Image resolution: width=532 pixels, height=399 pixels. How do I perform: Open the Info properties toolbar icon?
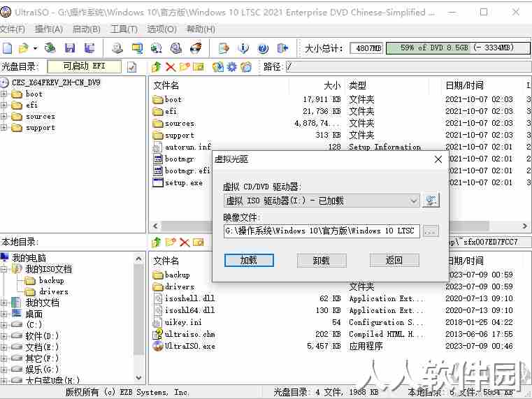(243, 48)
